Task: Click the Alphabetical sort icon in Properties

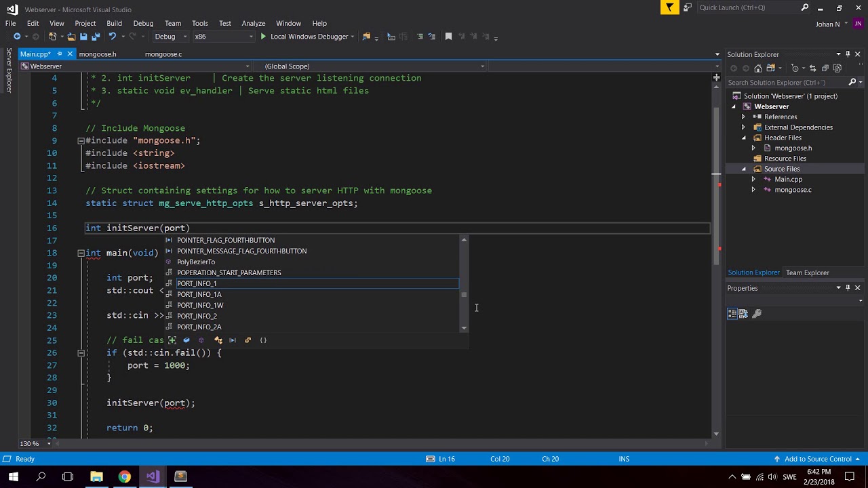Action: 743,314
